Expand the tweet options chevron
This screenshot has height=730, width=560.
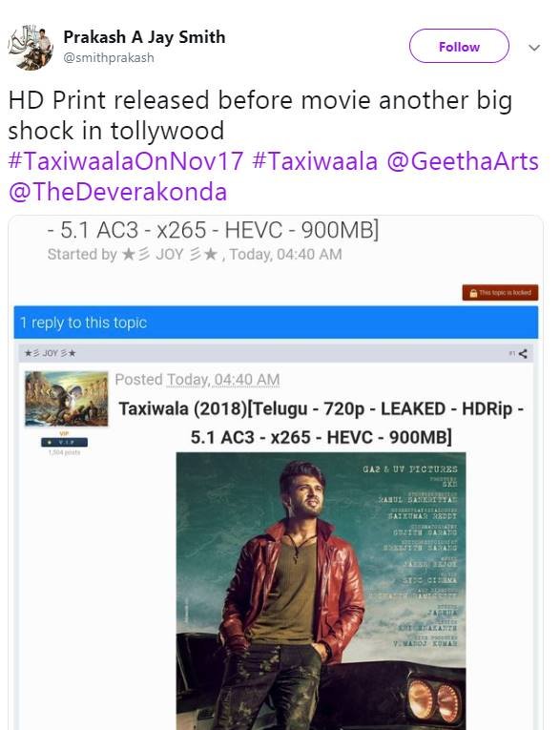click(534, 48)
